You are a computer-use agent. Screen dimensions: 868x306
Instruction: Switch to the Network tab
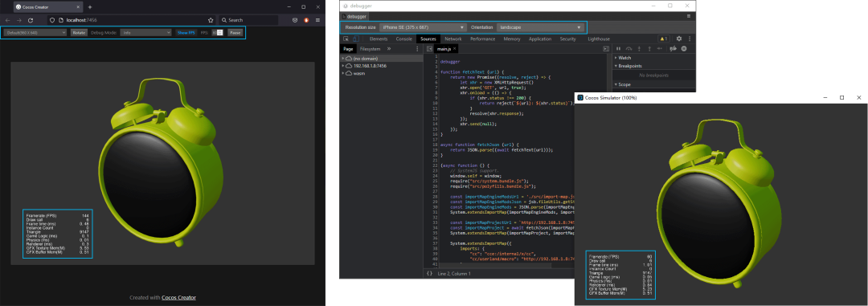click(x=452, y=39)
